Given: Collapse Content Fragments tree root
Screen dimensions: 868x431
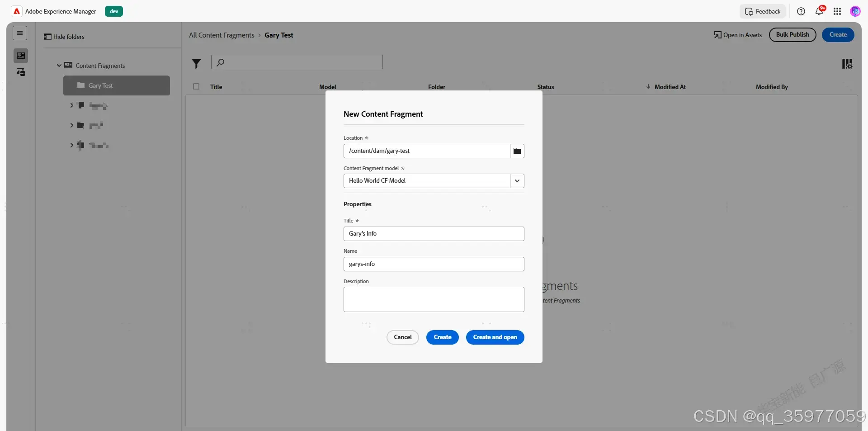Looking at the screenshot, I should pos(59,66).
